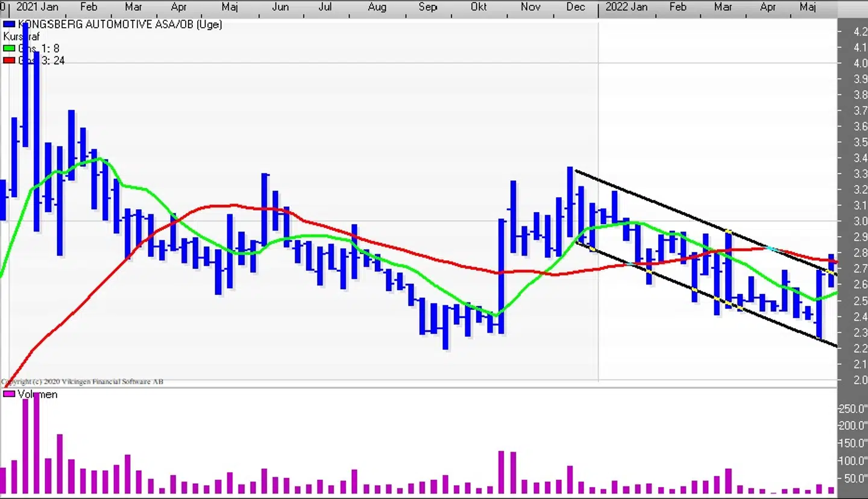Click the green Gns. 1: 8 legend swatch
Screen dimensions: 868x499
pyautogui.click(x=9, y=48)
